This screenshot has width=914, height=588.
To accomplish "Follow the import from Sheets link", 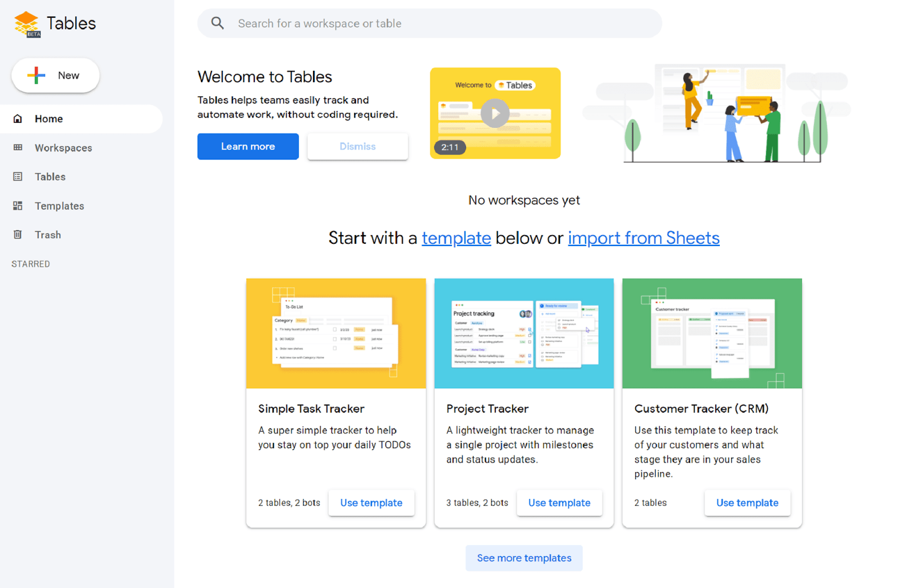I will 644,238.
